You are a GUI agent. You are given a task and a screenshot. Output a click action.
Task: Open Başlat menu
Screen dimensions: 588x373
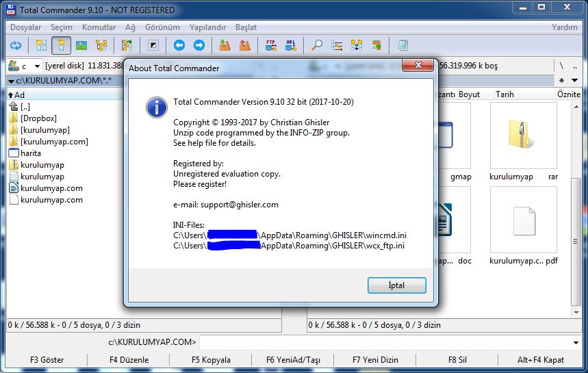(x=246, y=27)
